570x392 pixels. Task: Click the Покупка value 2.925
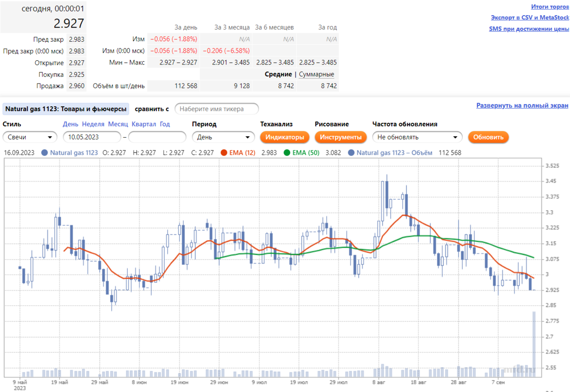76,75
